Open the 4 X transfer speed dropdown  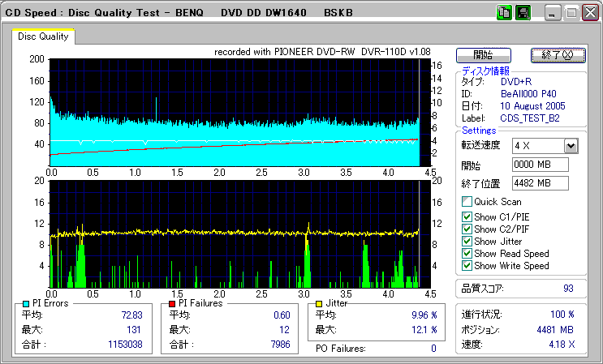pyautogui.click(x=571, y=146)
